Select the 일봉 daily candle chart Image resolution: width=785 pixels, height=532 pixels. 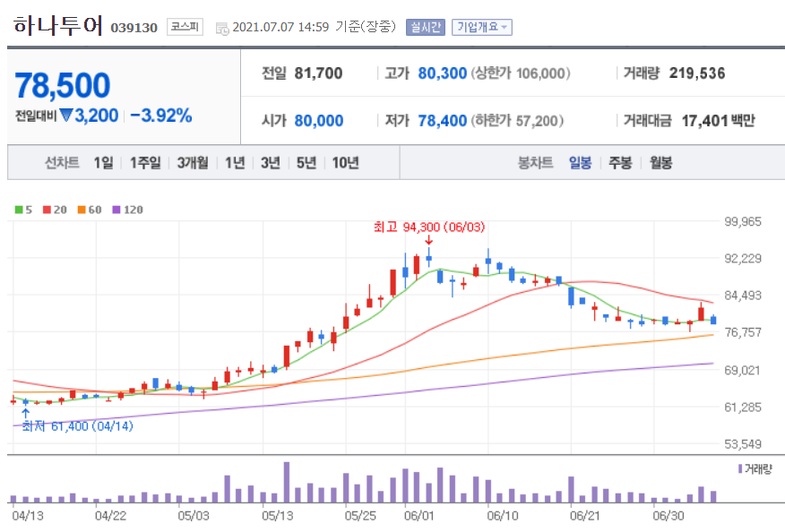point(581,163)
